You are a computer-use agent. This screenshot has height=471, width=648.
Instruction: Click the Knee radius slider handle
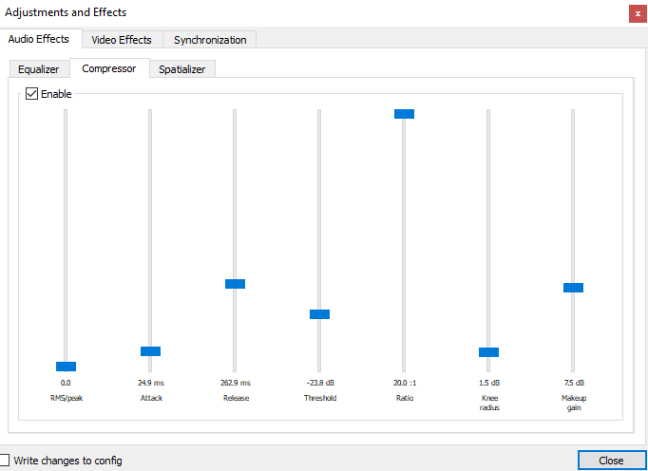coord(488,352)
